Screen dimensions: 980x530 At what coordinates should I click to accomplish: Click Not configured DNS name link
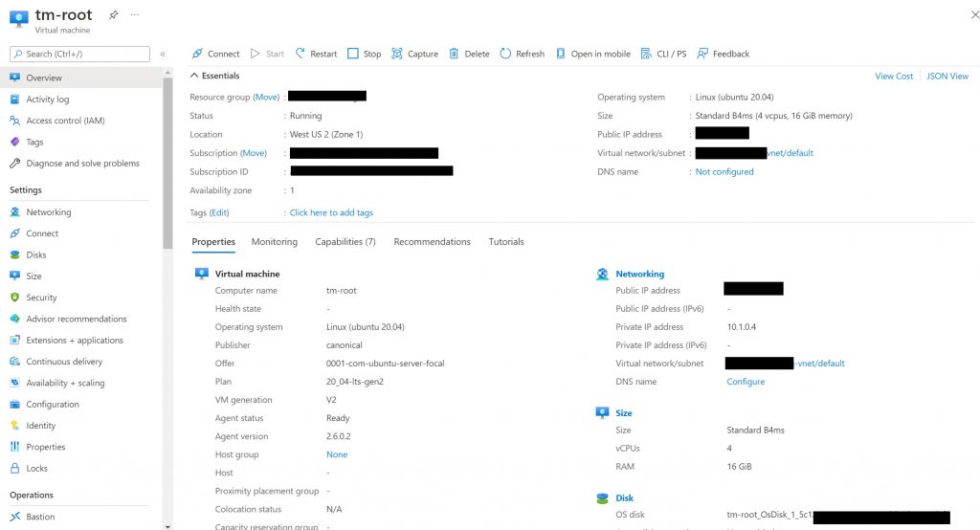(x=724, y=172)
